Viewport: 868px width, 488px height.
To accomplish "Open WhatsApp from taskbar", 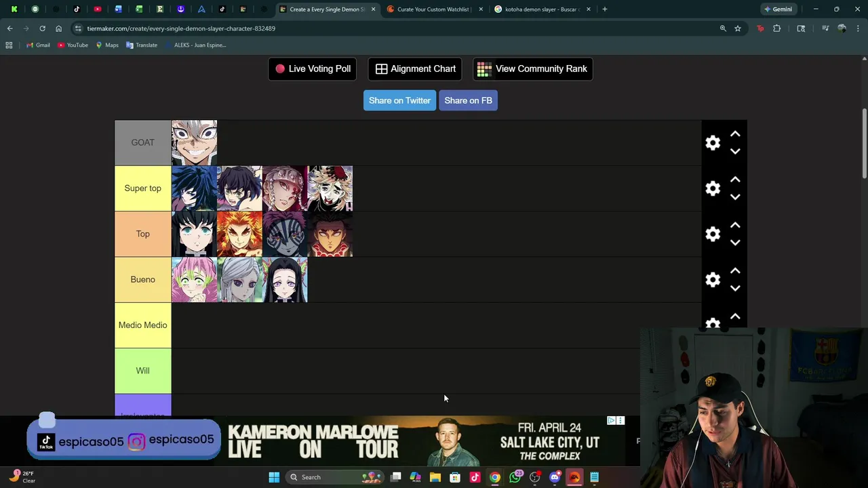I will 515,477.
